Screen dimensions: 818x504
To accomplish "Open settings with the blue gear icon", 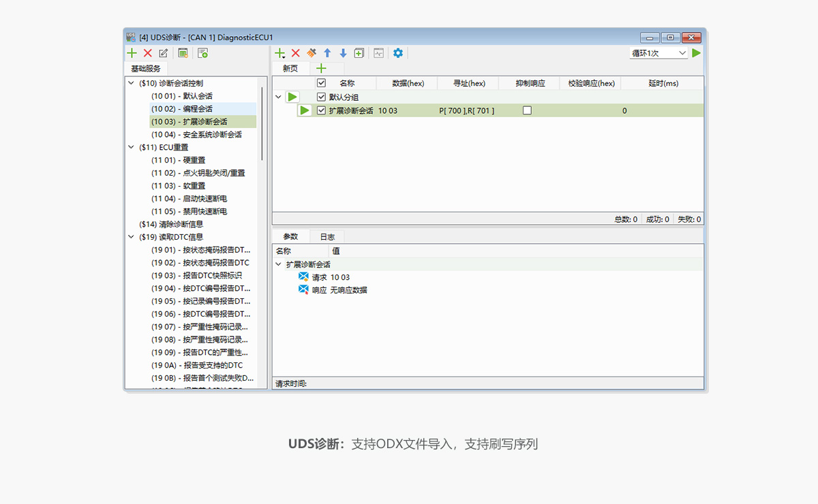I will [x=398, y=53].
